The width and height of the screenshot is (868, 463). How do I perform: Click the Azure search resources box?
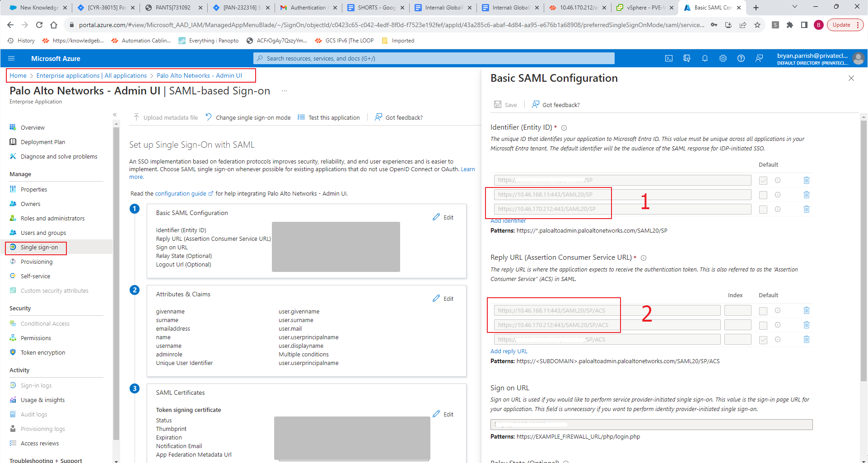(434, 58)
